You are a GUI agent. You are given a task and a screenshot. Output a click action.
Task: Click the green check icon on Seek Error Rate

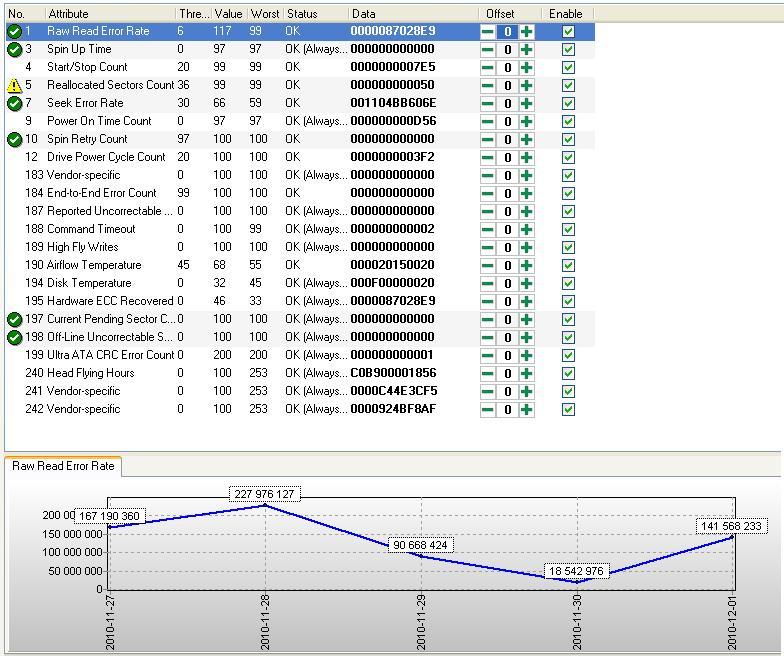[14, 104]
